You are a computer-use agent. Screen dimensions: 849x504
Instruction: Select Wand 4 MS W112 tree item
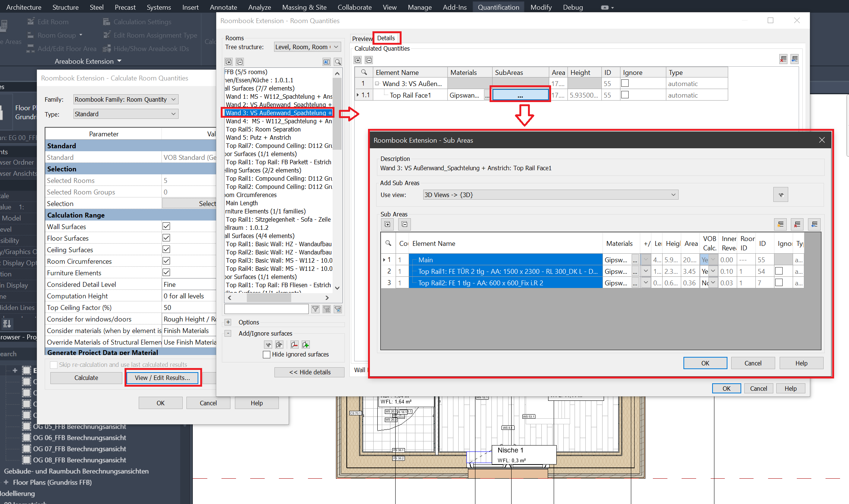click(x=279, y=121)
